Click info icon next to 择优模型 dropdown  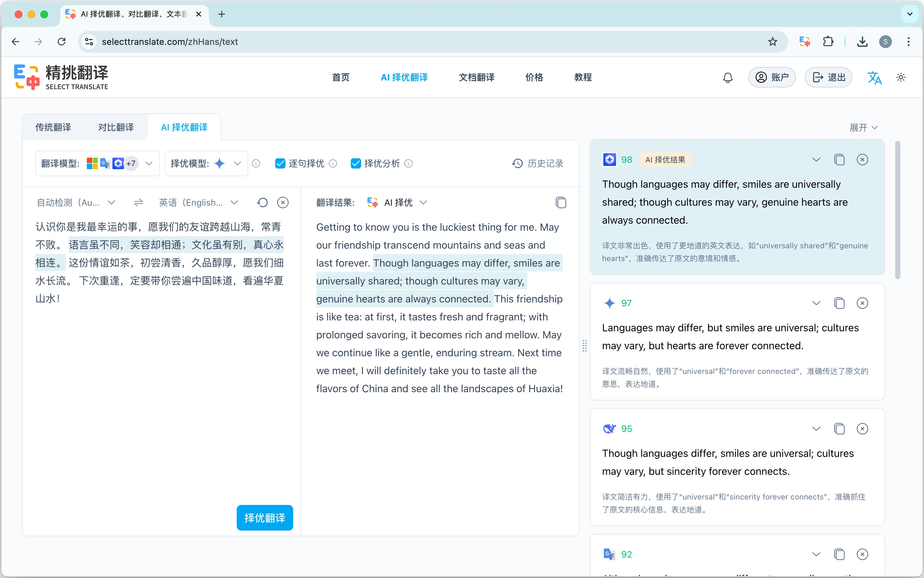pos(256,164)
